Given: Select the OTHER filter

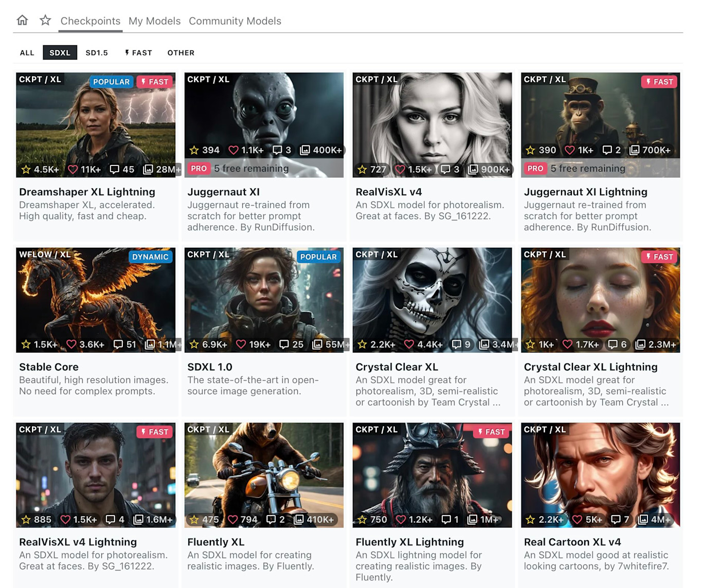Looking at the screenshot, I should point(181,52).
